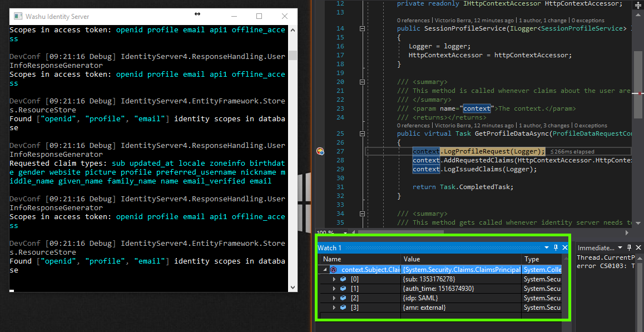644x332 pixels.
Task: Pin the Immediate window with its pushpin icon
Action: click(629, 247)
